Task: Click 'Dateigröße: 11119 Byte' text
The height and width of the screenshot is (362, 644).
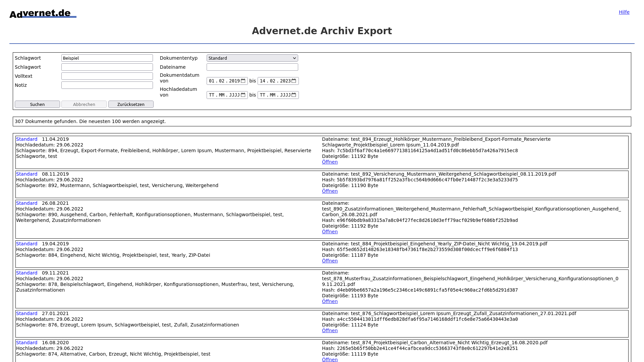Action: click(350, 354)
